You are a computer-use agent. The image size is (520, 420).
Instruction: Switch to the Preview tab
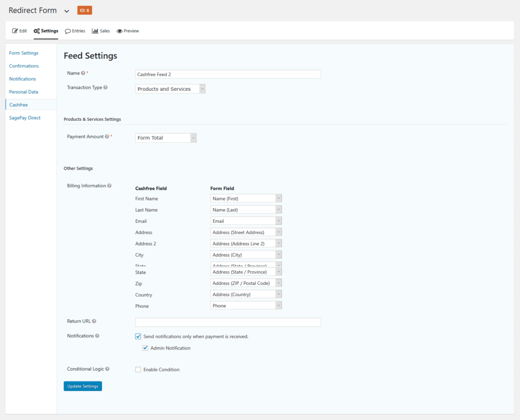click(x=127, y=31)
